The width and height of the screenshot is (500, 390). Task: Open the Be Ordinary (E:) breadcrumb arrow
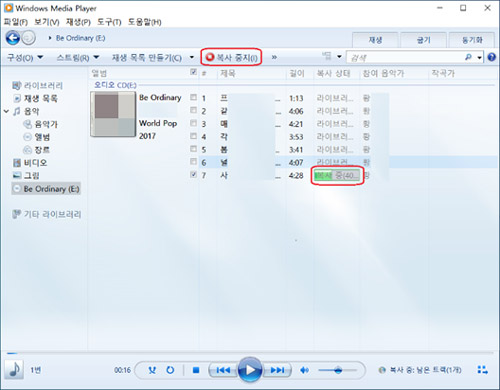50,38
